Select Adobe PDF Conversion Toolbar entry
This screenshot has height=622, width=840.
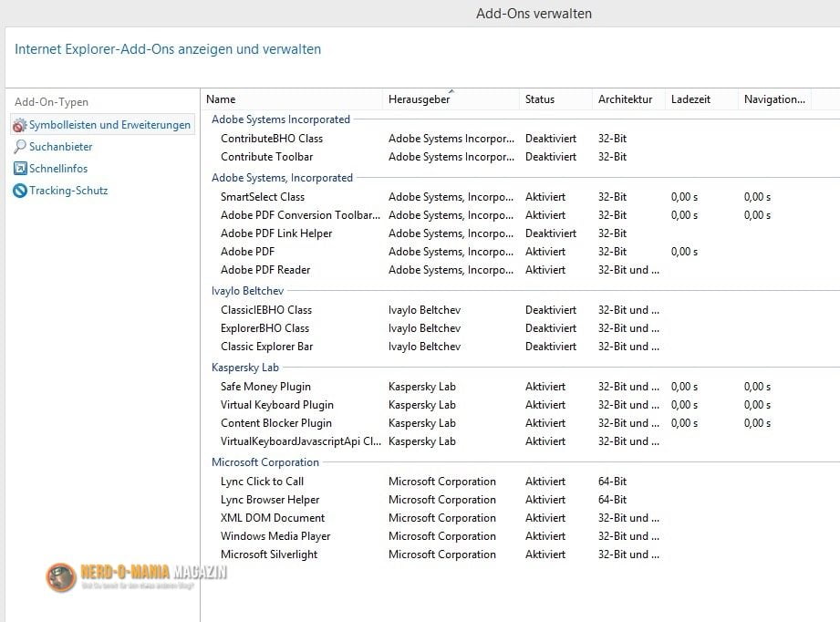click(x=301, y=215)
